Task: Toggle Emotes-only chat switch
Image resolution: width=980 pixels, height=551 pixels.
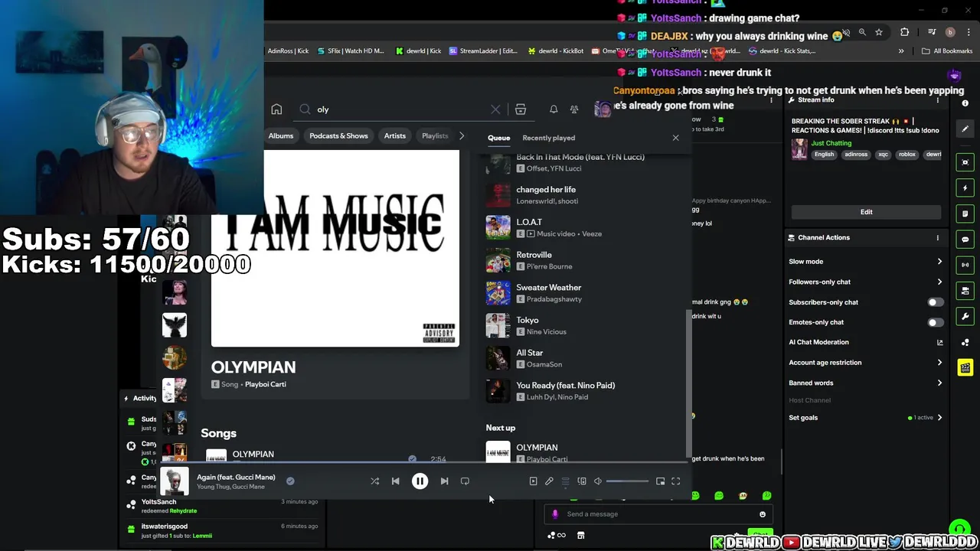Action: click(x=935, y=322)
